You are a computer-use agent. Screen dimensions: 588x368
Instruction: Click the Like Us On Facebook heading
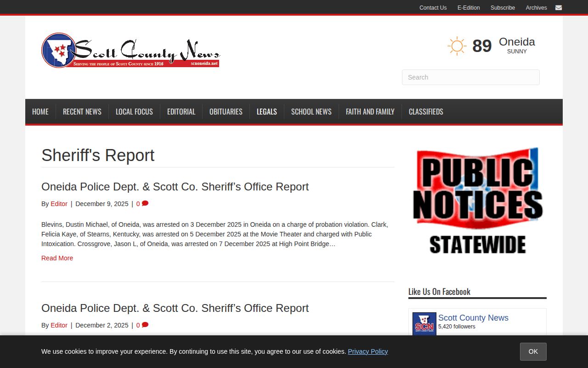(x=439, y=292)
